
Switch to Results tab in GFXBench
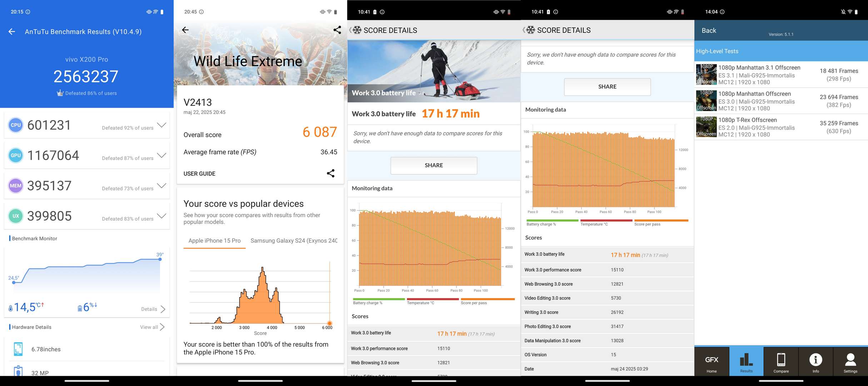[746, 362]
